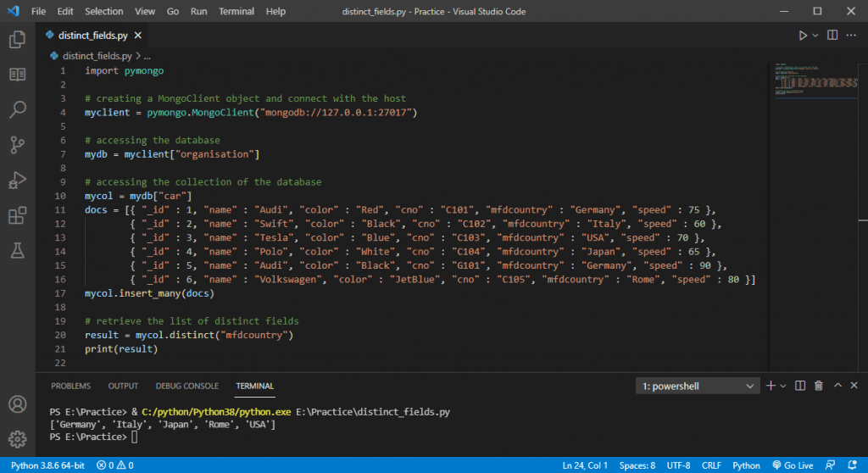Select the Python language mode
Viewport: 868px width, 473px height.
(x=746, y=465)
